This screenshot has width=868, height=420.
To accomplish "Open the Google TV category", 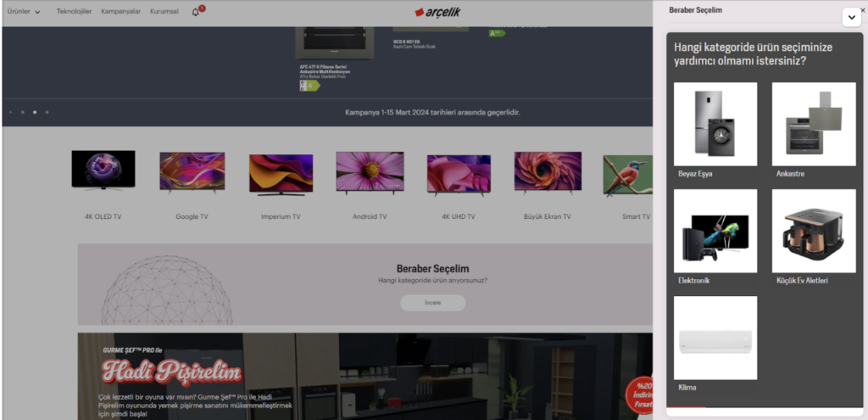I will click(x=192, y=186).
